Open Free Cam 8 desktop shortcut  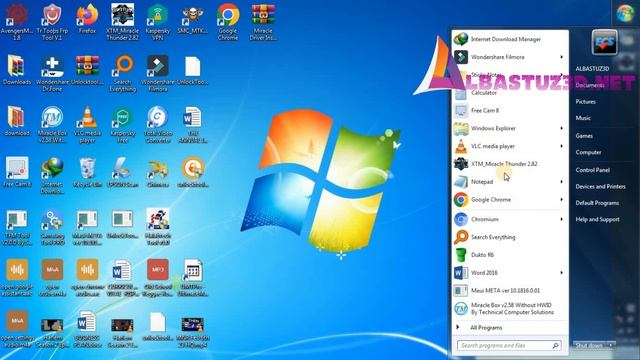coord(17,172)
